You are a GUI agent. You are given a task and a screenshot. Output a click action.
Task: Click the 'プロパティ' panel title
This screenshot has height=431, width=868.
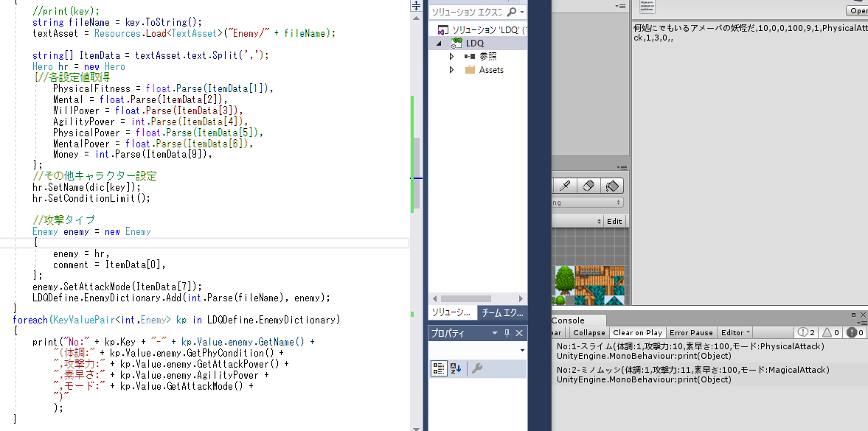(448, 334)
